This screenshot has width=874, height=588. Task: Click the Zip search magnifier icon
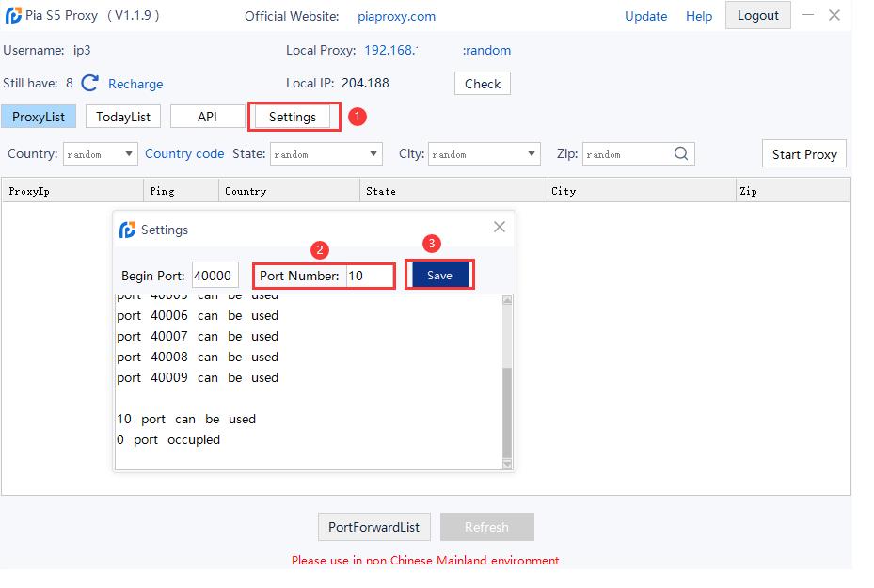click(680, 153)
